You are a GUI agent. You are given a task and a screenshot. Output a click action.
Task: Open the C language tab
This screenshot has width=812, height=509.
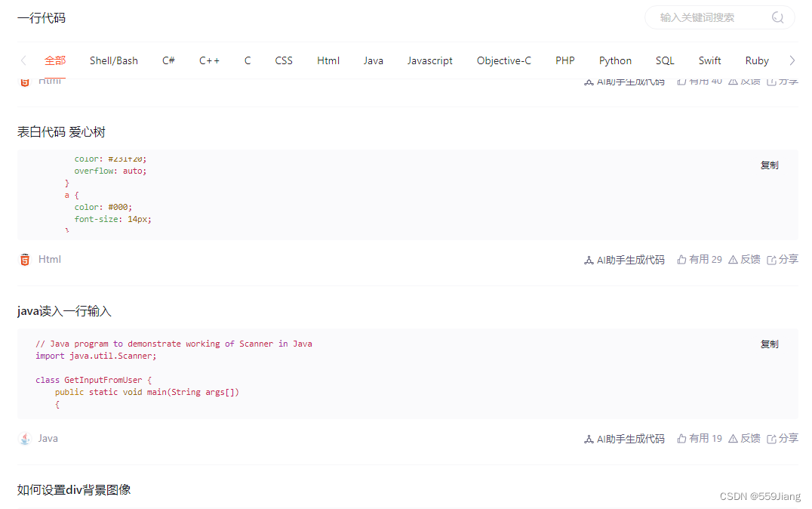(x=248, y=60)
